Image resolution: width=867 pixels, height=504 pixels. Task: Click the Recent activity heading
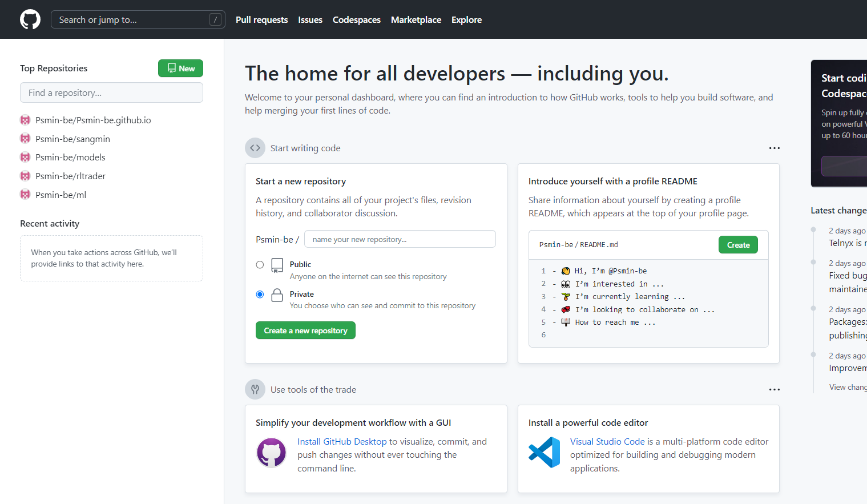[x=50, y=224]
